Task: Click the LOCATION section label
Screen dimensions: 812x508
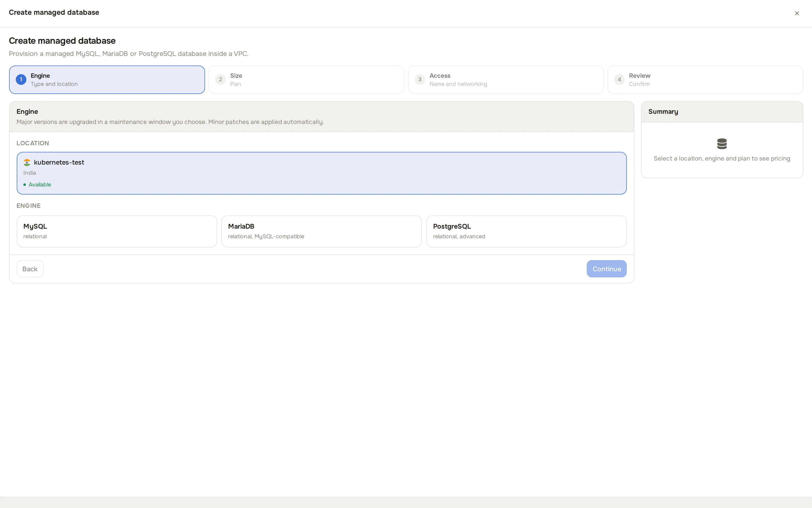Action: tap(32, 143)
